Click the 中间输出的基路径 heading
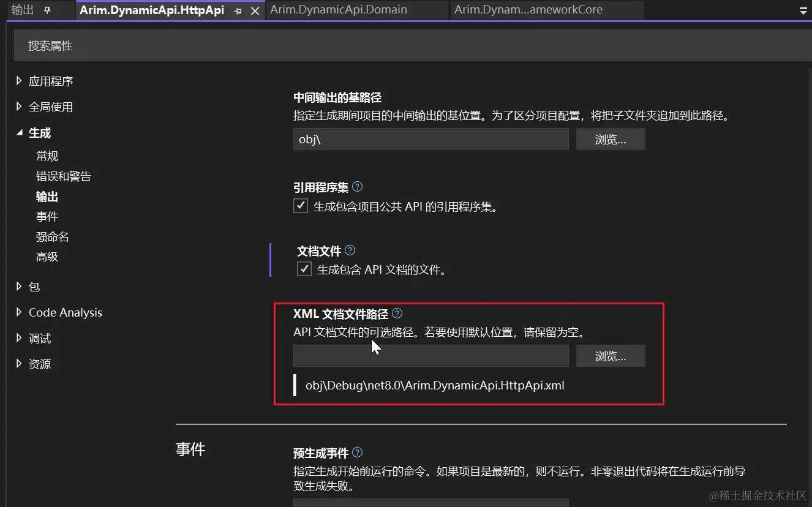The height and width of the screenshot is (507, 812). pos(337,97)
